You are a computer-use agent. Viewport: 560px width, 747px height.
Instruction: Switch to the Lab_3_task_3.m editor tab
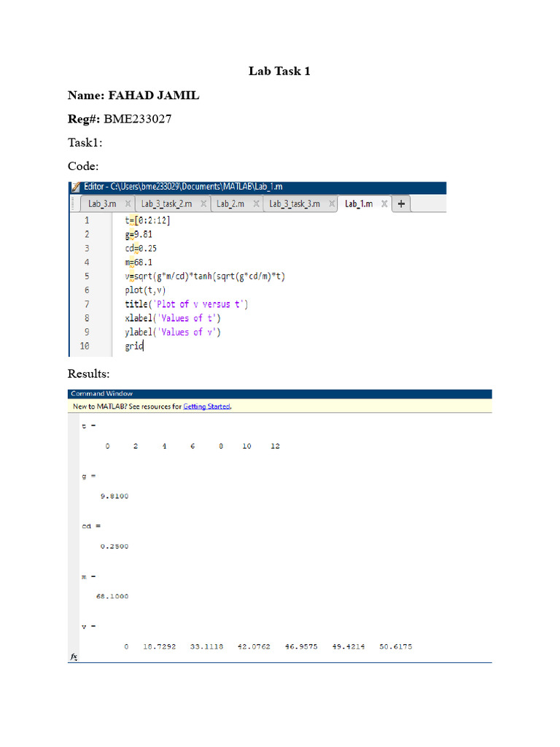pos(295,204)
